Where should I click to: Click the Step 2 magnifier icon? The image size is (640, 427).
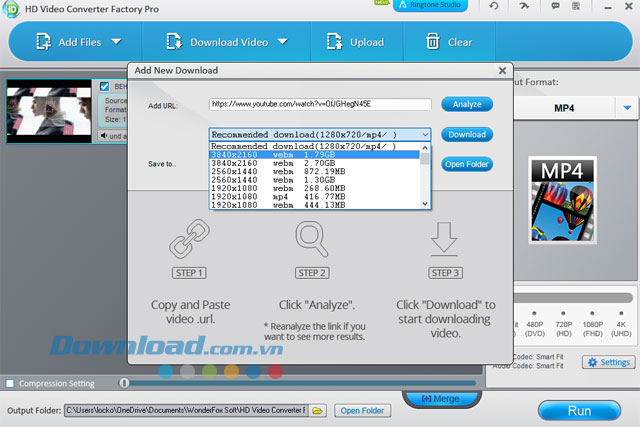point(312,239)
